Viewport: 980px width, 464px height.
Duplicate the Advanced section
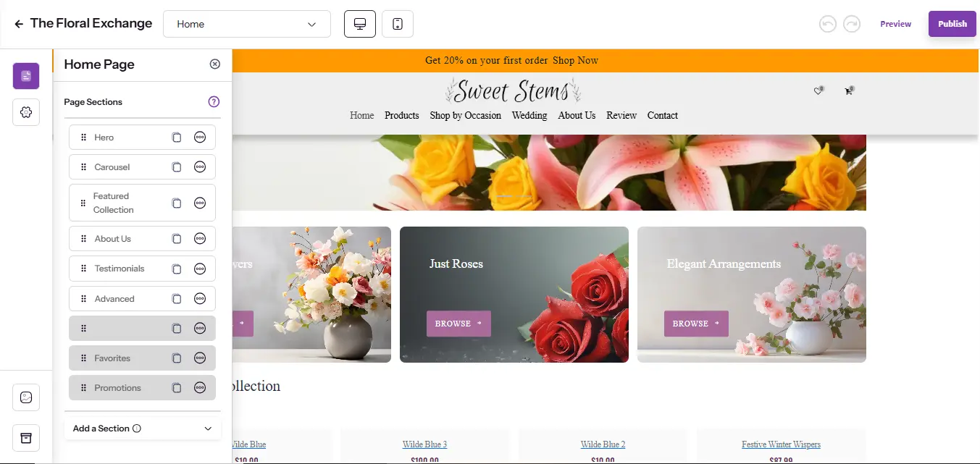pos(176,298)
